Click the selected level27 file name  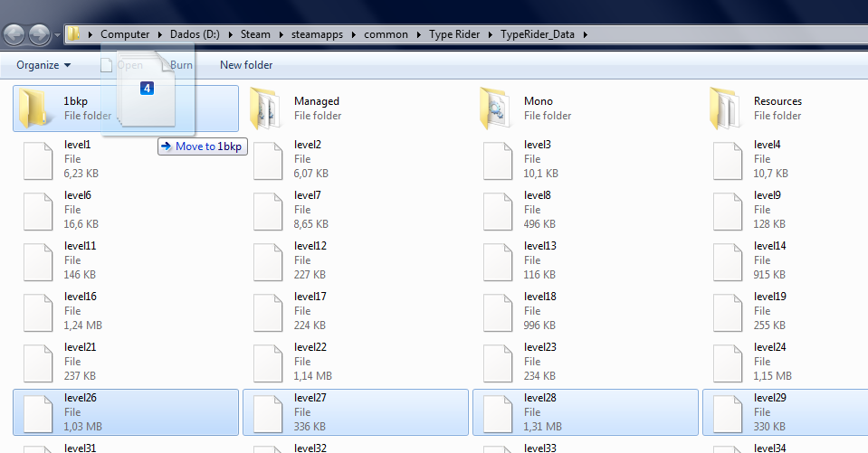click(310, 398)
